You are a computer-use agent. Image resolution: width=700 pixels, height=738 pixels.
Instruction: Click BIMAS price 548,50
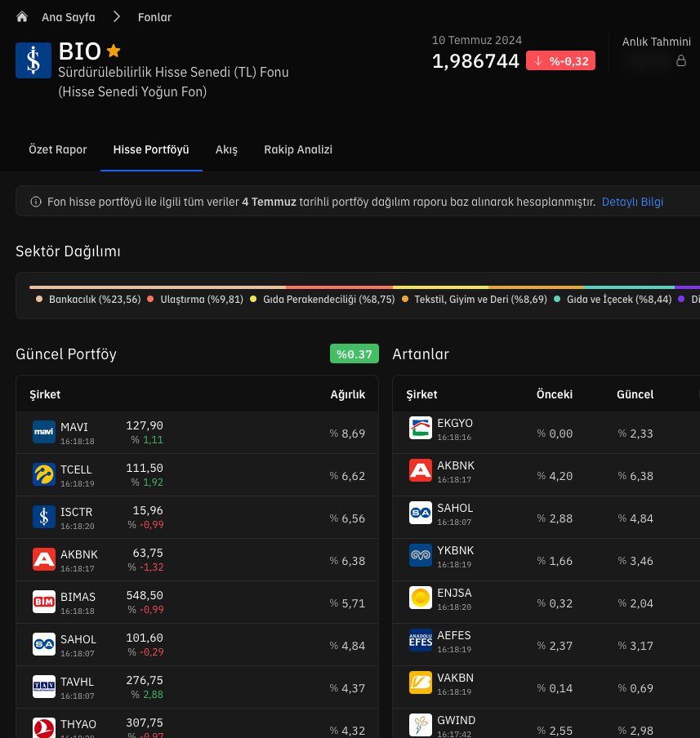[145, 595]
